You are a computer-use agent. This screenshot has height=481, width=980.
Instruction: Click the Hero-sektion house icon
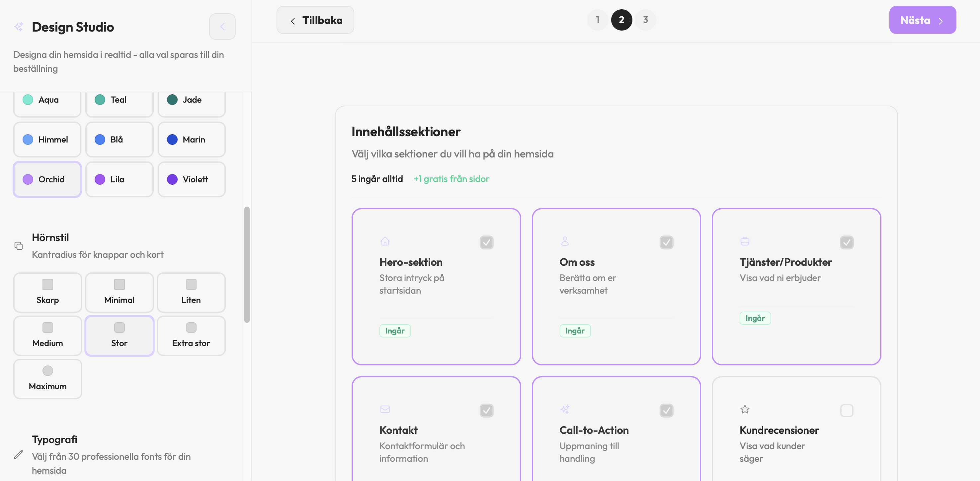point(385,241)
